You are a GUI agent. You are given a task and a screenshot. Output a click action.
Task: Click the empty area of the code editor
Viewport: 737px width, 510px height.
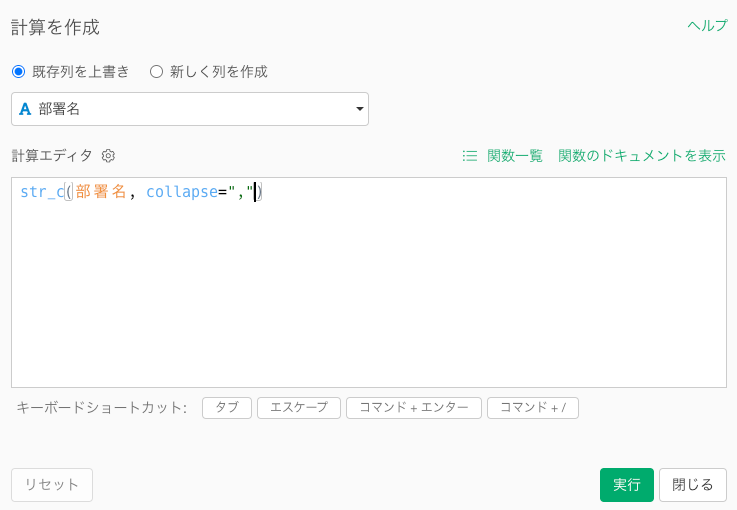coord(368,300)
